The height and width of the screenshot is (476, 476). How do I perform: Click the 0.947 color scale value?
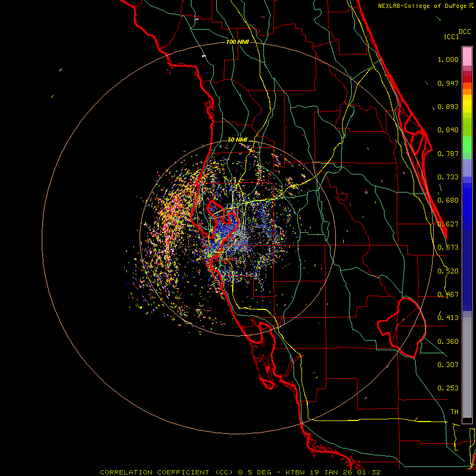coord(448,83)
